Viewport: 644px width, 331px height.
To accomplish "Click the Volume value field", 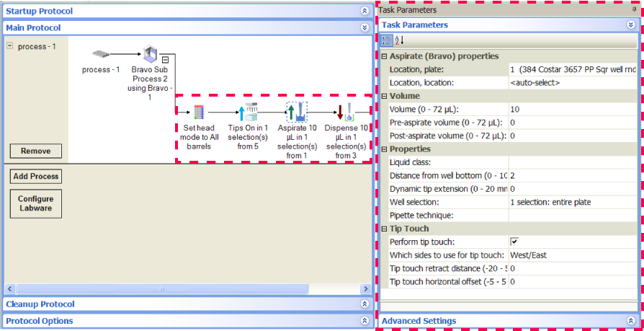I will tap(573, 110).
